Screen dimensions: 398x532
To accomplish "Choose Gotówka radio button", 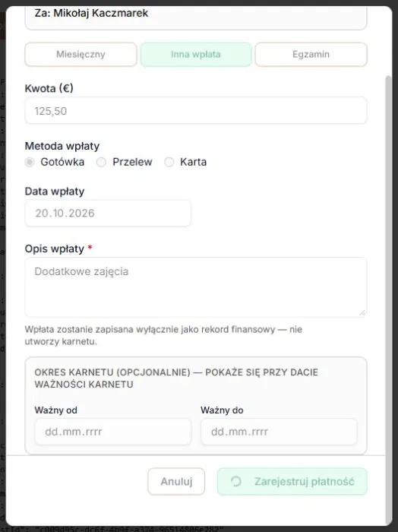I will pyautogui.click(x=30, y=162).
